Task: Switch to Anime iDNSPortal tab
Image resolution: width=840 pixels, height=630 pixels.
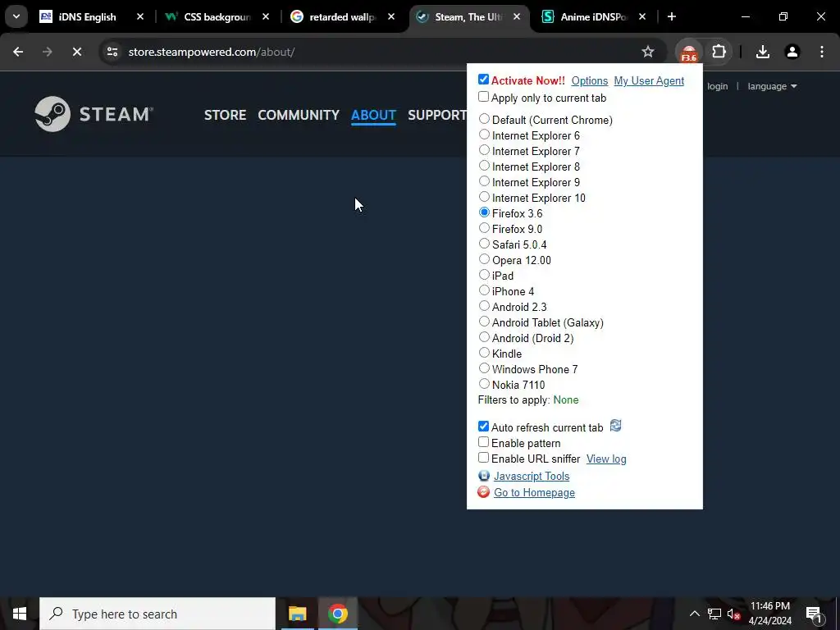Action: [x=593, y=16]
